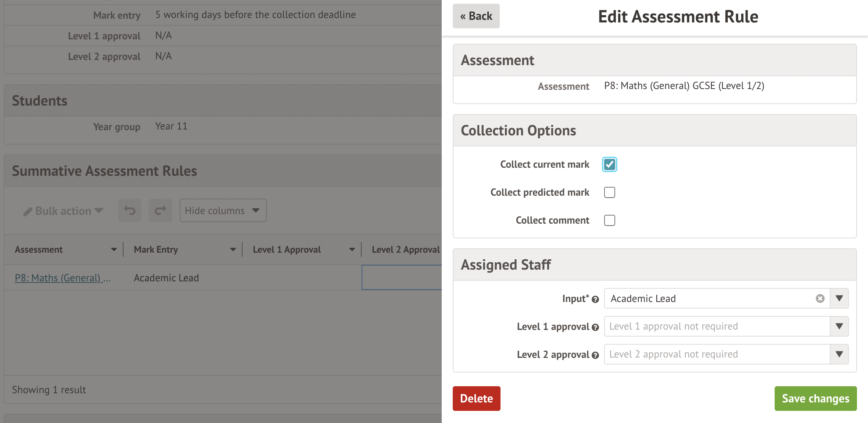Click the Input help question icon
The image size is (868, 423).
595,299
